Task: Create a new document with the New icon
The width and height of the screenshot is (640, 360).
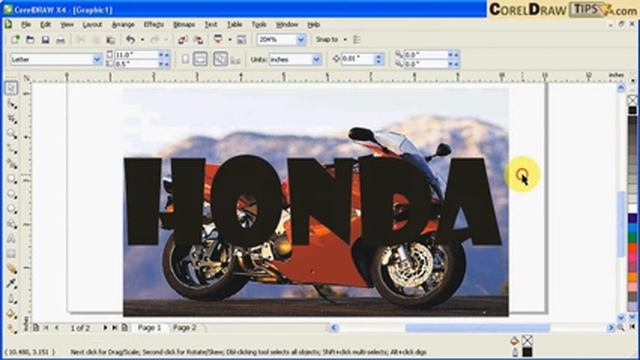Action: 15,40
